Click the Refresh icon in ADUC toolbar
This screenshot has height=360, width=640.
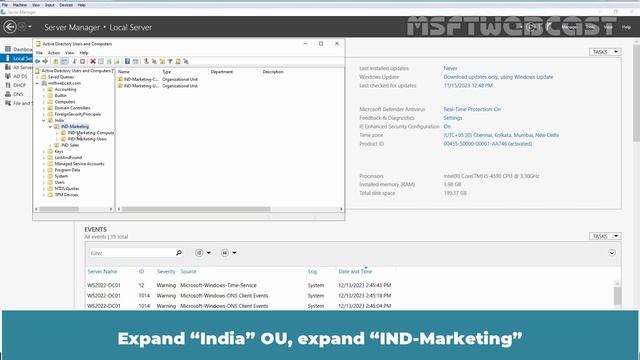pyautogui.click(x=109, y=61)
